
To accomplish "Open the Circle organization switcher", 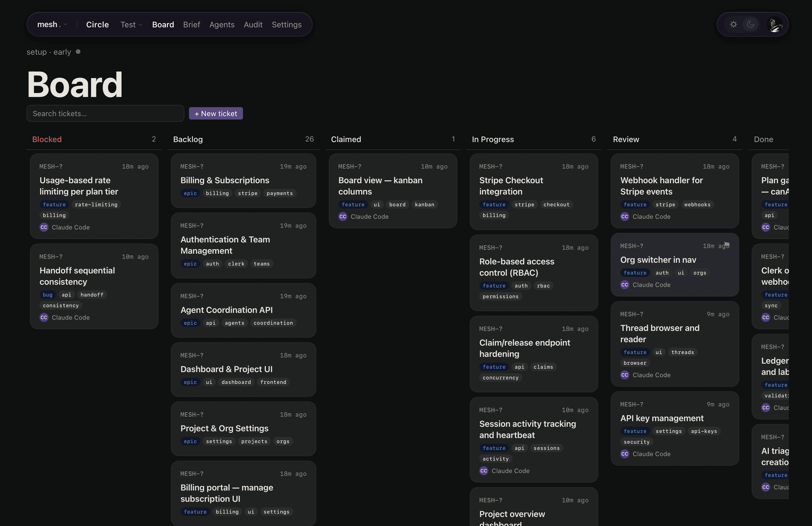I will [x=97, y=25].
